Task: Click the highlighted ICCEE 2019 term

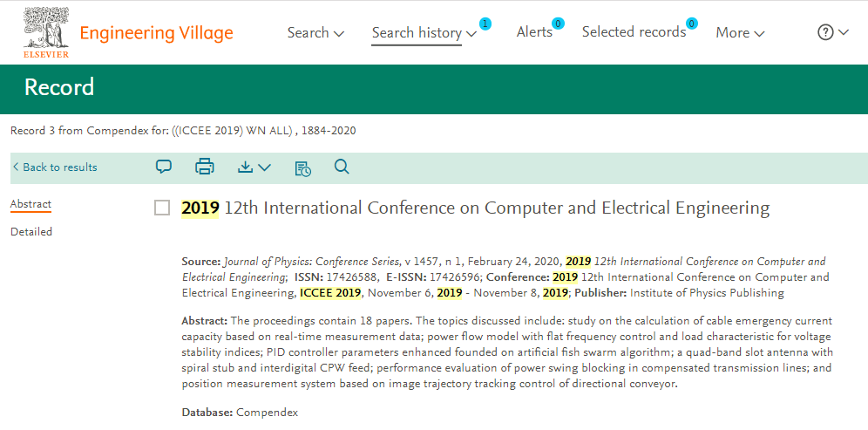Action: click(330, 293)
